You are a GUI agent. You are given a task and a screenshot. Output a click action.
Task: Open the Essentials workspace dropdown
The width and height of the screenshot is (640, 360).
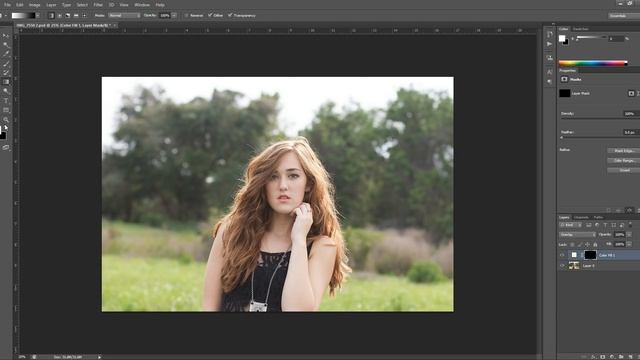click(x=624, y=16)
